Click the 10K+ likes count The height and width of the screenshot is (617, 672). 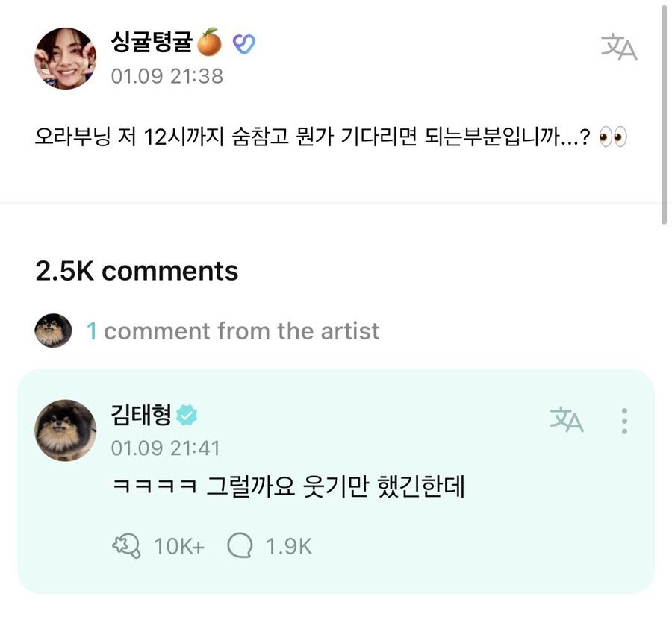coord(178,546)
